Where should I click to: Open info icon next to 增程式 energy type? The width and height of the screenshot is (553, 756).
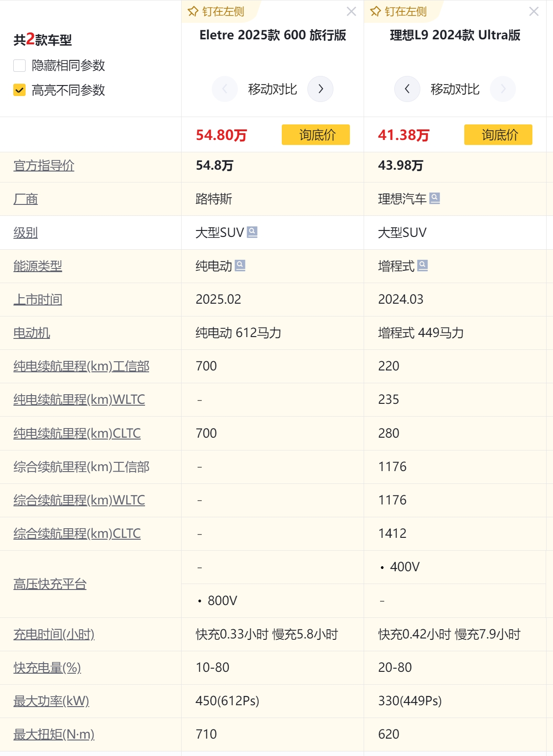coord(423,265)
